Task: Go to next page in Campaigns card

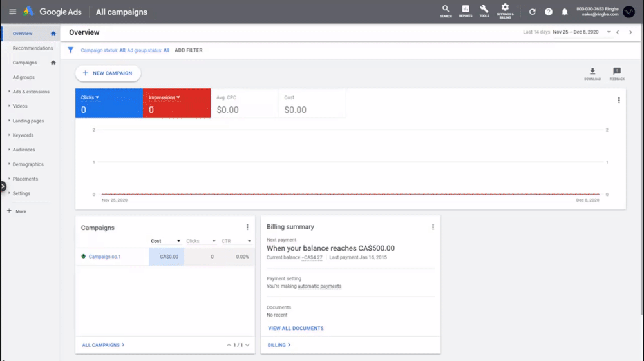Action: tap(247, 345)
